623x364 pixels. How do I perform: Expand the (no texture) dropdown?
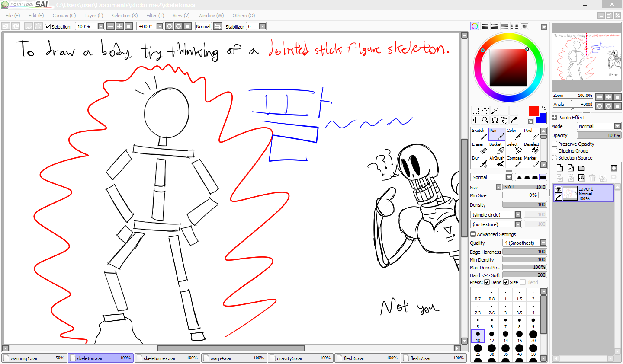click(x=496, y=224)
